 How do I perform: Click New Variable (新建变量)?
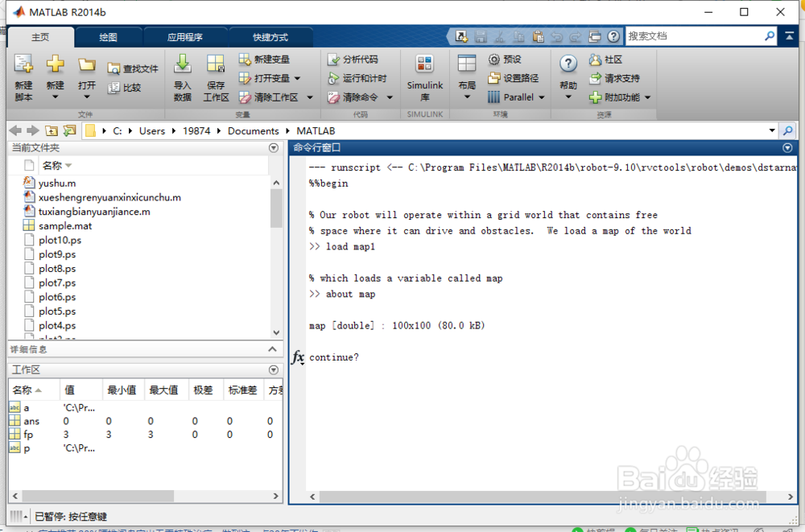[264, 59]
